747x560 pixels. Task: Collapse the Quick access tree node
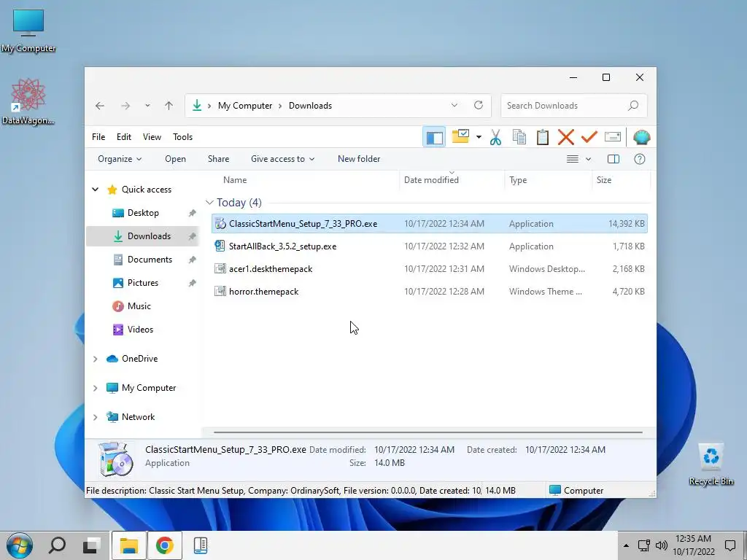pos(96,190)
